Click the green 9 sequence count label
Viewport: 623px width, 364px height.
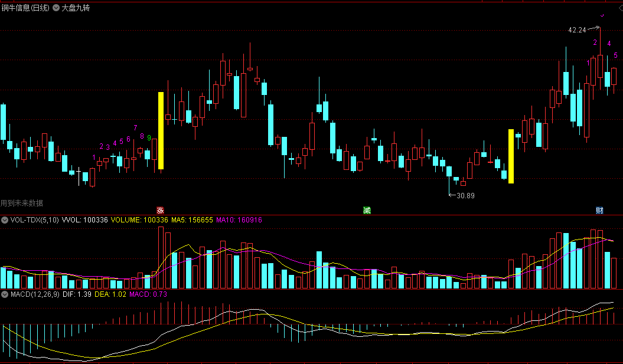(x=149, y=137)
